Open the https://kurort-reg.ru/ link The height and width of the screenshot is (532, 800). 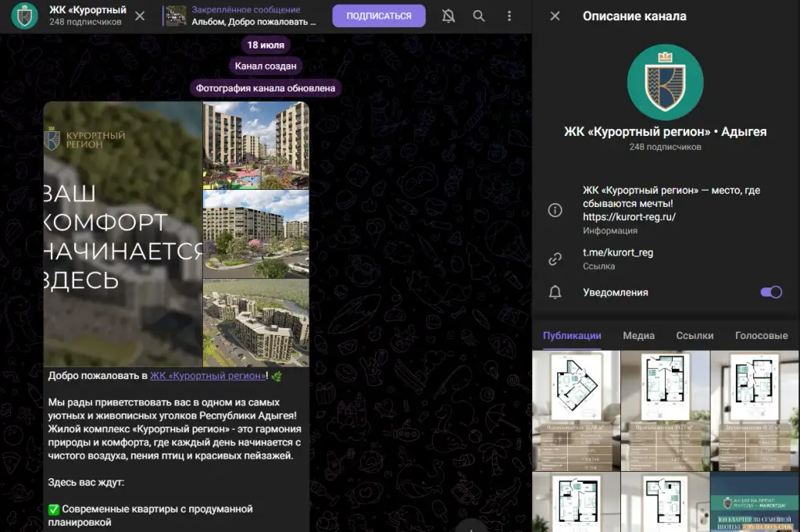point(629,216)
